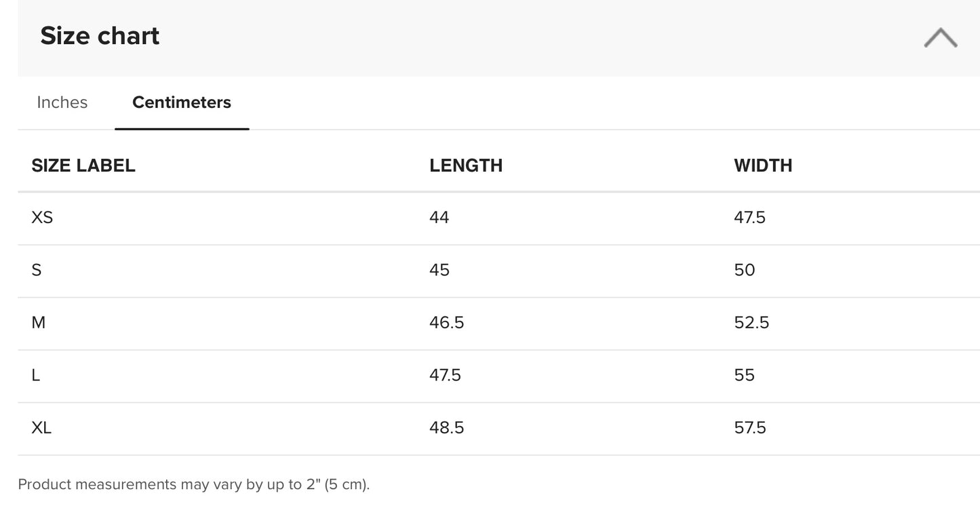Image resolution: width=980 pixels, height=525 pixels.
Task: Click the SIZE LABEL column header
Action: [83, 166]
